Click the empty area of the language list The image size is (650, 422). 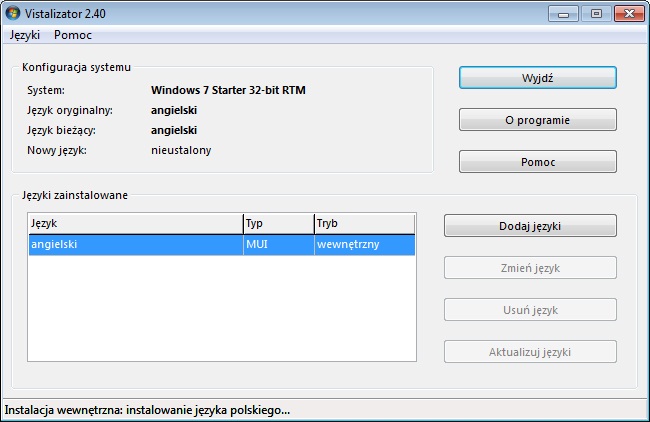[x=220, y=310]
